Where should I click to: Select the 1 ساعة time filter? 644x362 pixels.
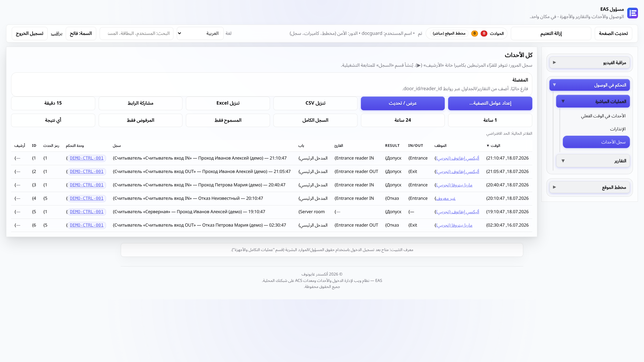pyautogui.click(x=490, y=120)
